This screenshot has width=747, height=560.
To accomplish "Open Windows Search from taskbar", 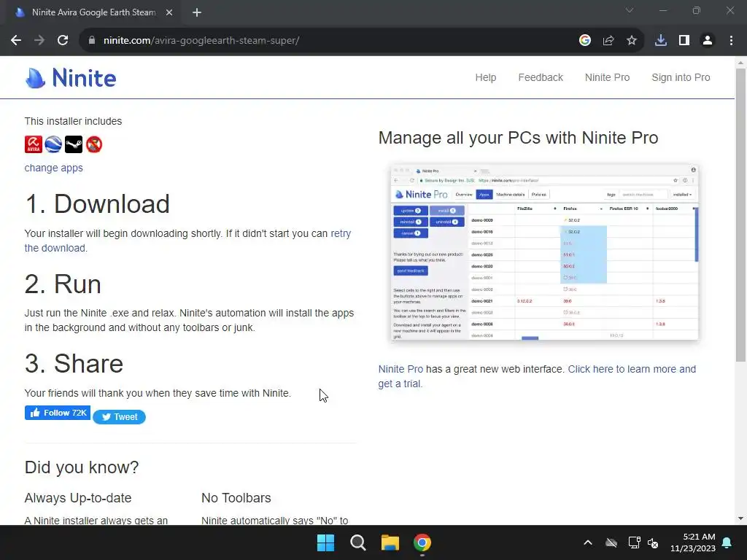I will pos(357,542).
